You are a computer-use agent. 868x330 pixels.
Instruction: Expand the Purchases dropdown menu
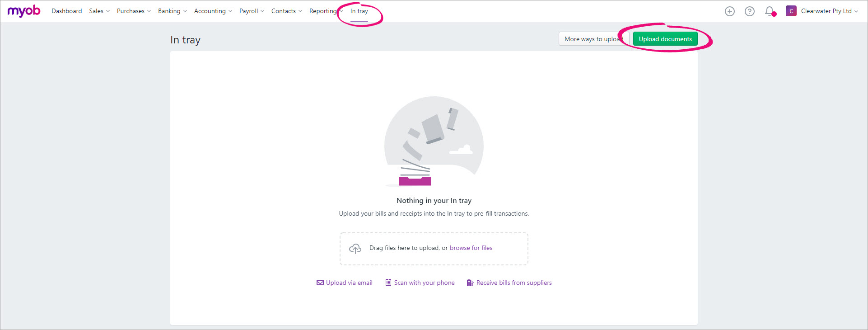[134, 11]
